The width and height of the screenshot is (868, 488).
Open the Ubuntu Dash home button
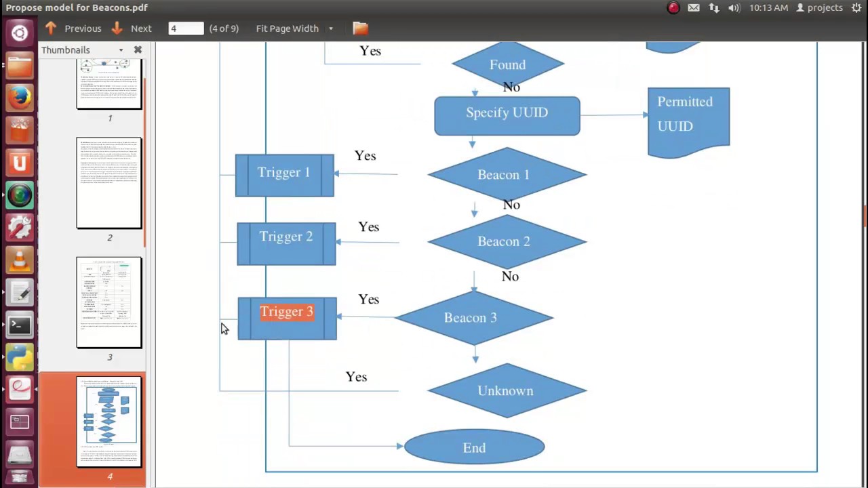point(19,33)
